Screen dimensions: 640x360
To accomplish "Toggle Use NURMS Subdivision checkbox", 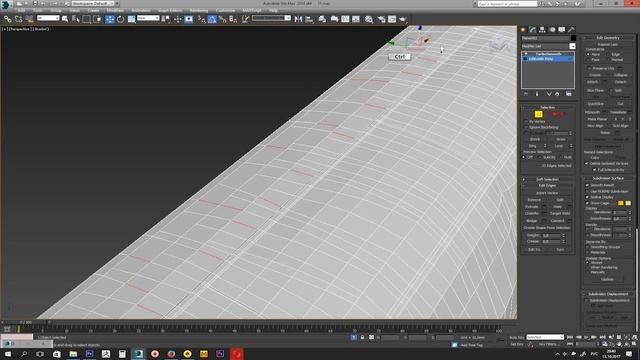I will tap(587, 191).
